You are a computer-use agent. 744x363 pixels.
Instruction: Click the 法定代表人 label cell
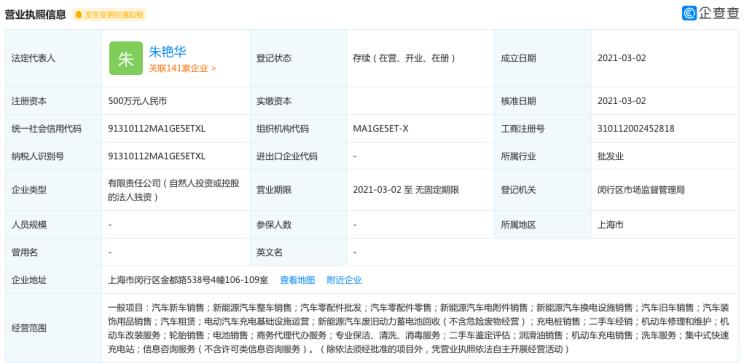coord(53,58)
